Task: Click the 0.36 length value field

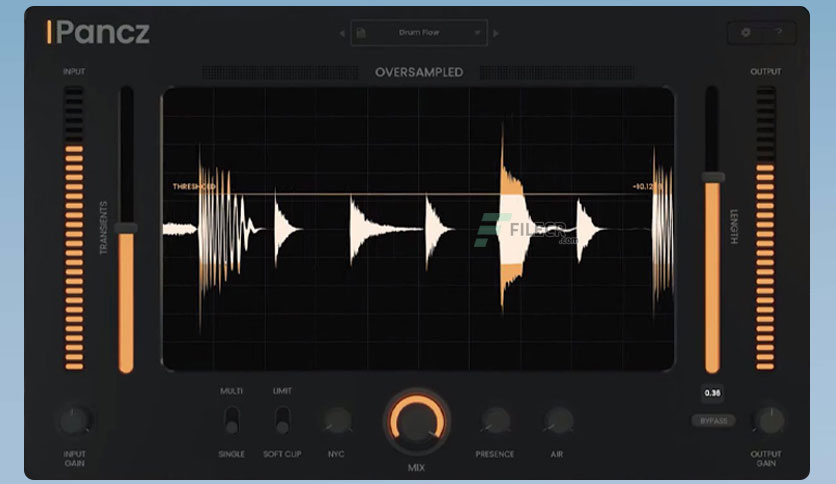Action: pyautogui.click(x=712, y=393)
